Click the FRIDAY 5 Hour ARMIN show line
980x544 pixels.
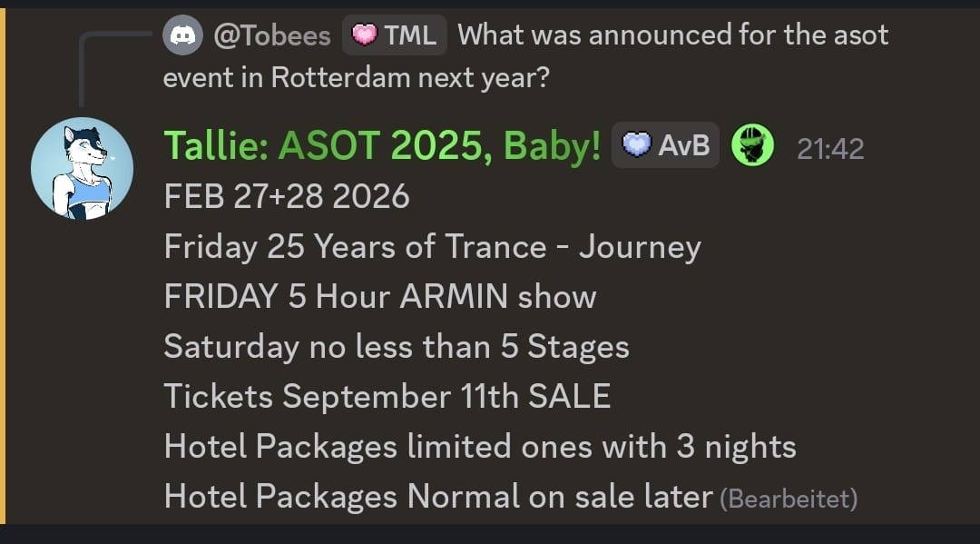click(380, 297)
